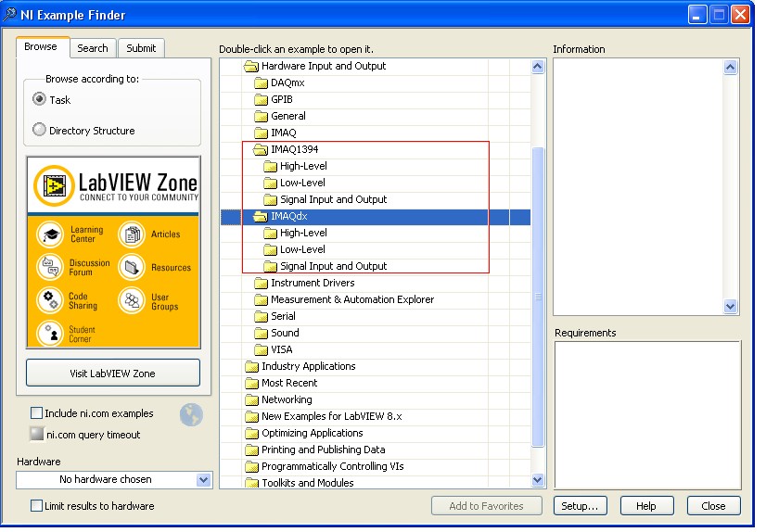The height and width of the screenshot is (532, 766).
Task: Switch to the Submit tab
Action: [141, 48]
